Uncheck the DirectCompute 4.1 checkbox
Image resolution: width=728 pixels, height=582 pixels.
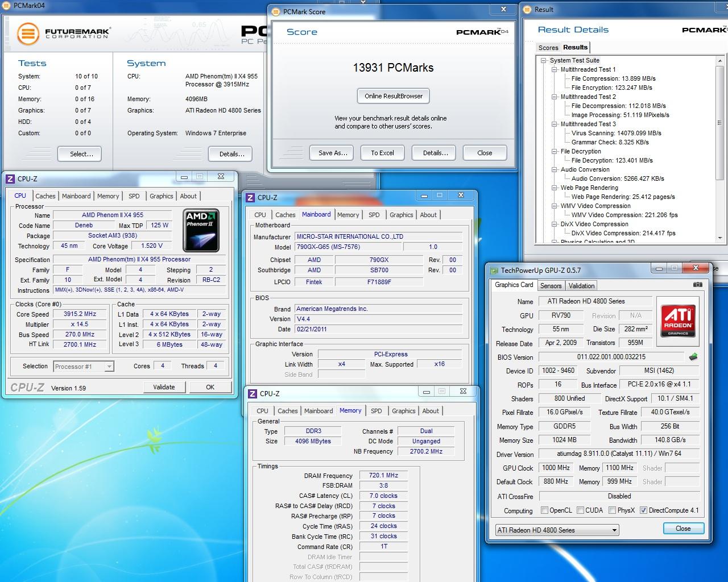pyautogui.click(x=643, y=510)
